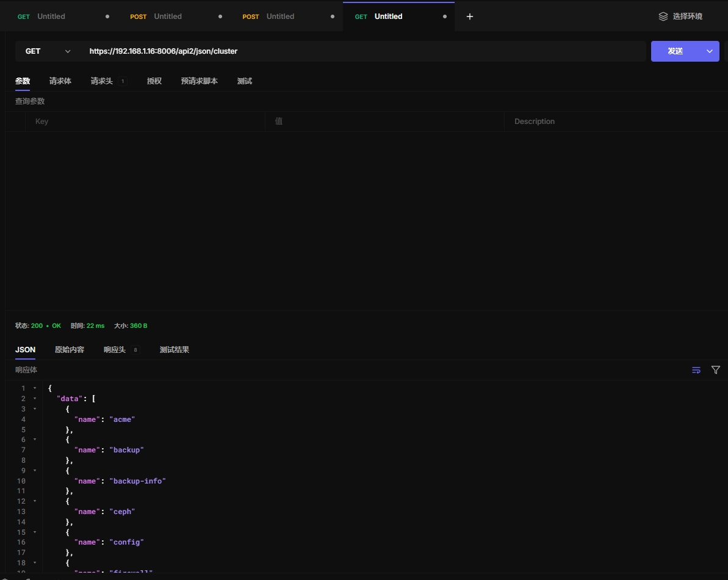This screenshot has height=580, width=728.
Task: Open the 授权 authorization tab
Action: 154,81
